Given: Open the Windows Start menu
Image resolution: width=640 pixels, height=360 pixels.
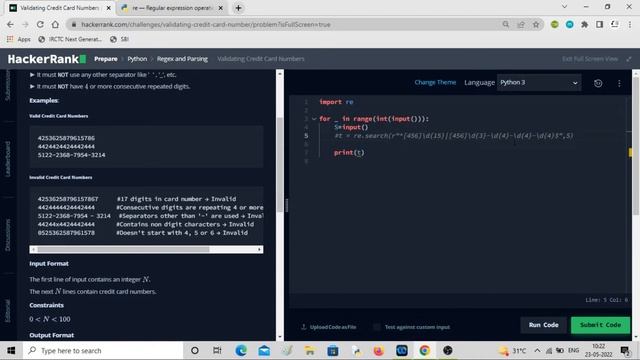Looking at the screenshot, I should [11, 351].
